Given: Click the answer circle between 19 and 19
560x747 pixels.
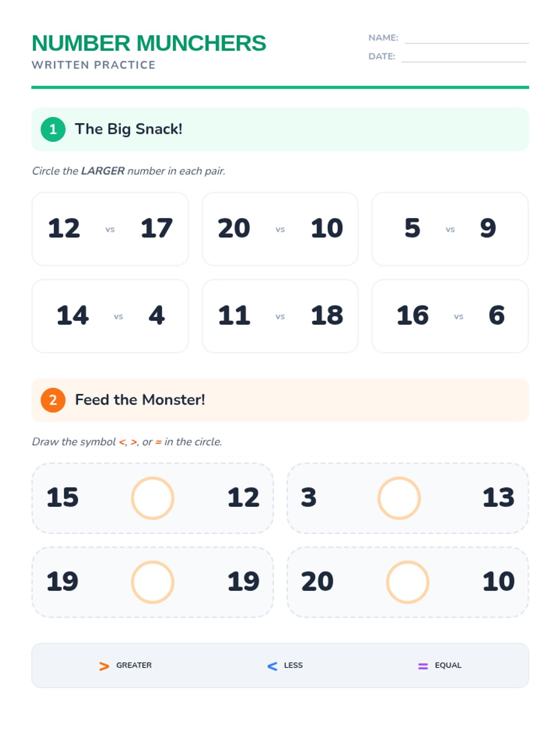Looking at the screenshot, I should pos(153,582).
